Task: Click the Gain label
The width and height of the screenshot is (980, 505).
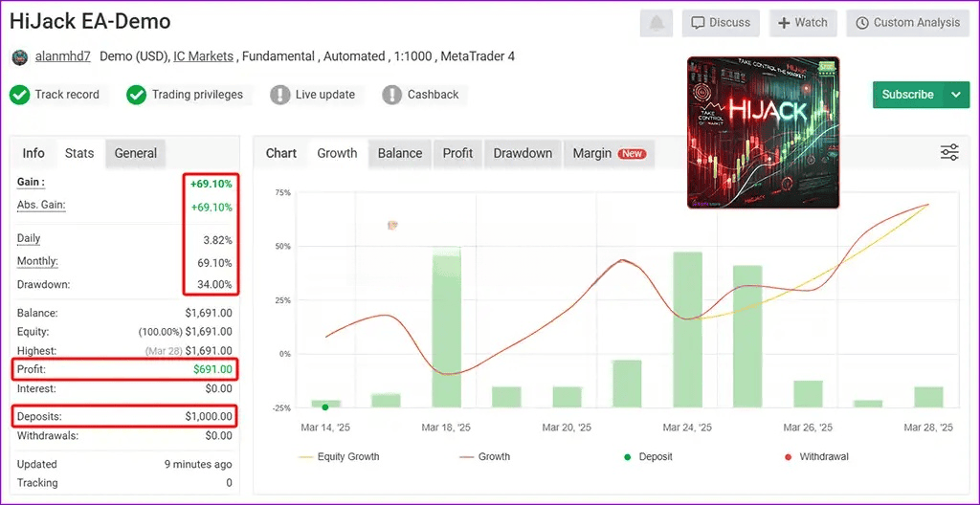Action: [x=31, y=183]
